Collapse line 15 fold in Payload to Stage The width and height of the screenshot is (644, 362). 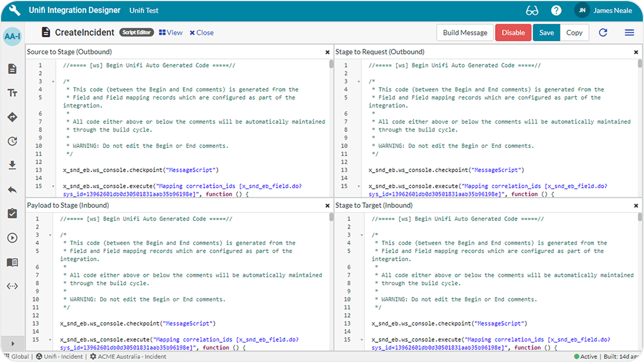pos(50,340)
